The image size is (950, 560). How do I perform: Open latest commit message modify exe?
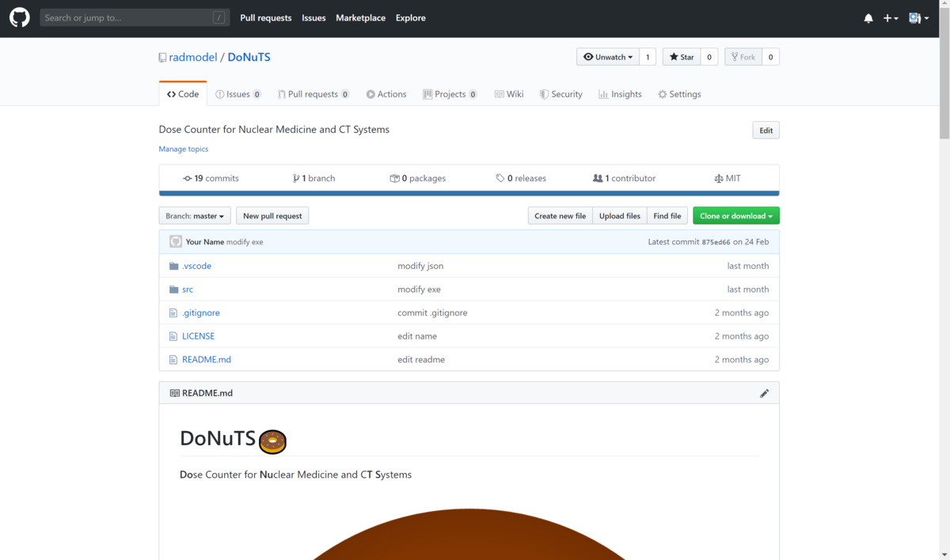tap(245, 242)
